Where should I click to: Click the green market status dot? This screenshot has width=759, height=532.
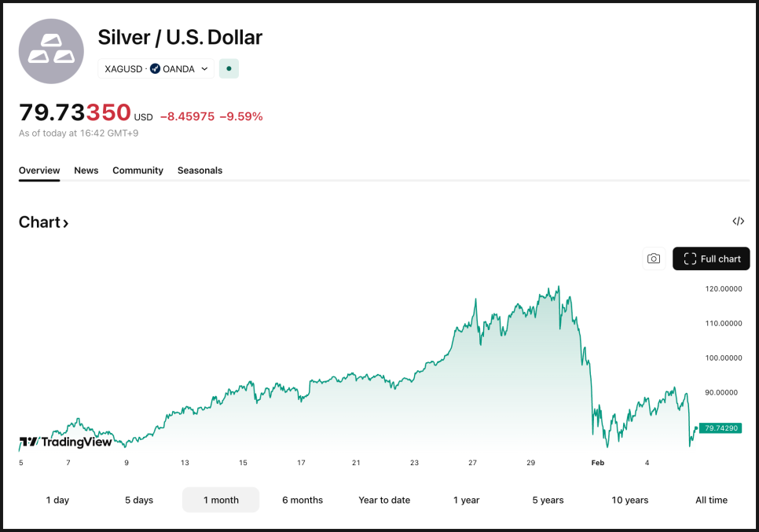pyautogui.click(x=229, y=69)
